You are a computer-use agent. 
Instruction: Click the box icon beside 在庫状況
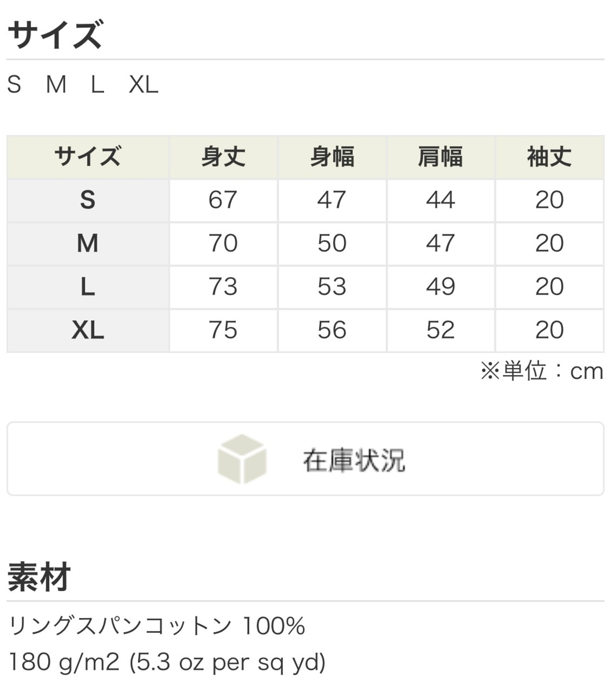[x=242, y=458]
